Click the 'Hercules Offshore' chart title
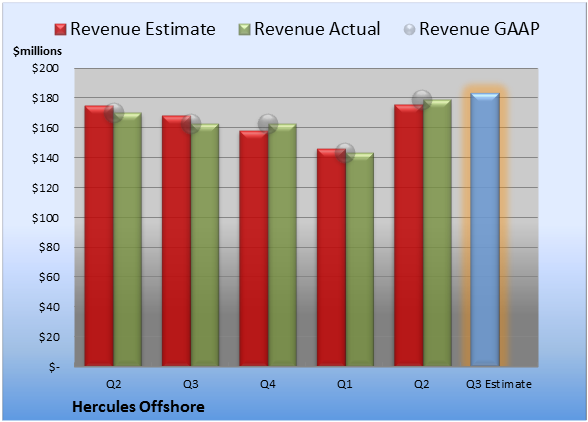Image resolution: width=588 pixels, height=422 pixels. point(138,407)
